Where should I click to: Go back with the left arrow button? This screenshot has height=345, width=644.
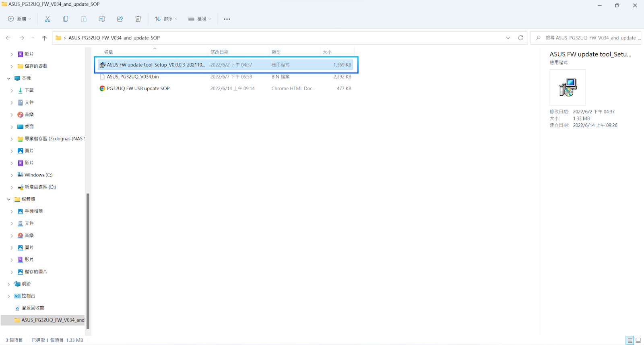pos(8,38)
